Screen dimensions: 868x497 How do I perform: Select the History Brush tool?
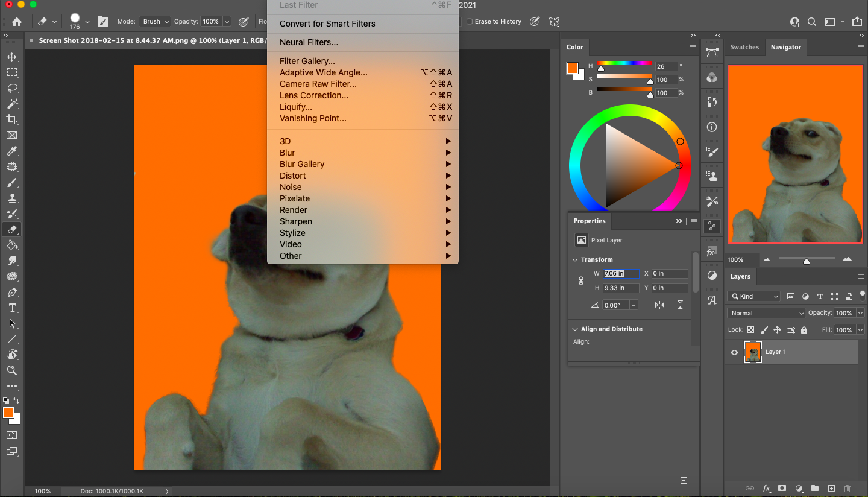(x=12, y=214)
